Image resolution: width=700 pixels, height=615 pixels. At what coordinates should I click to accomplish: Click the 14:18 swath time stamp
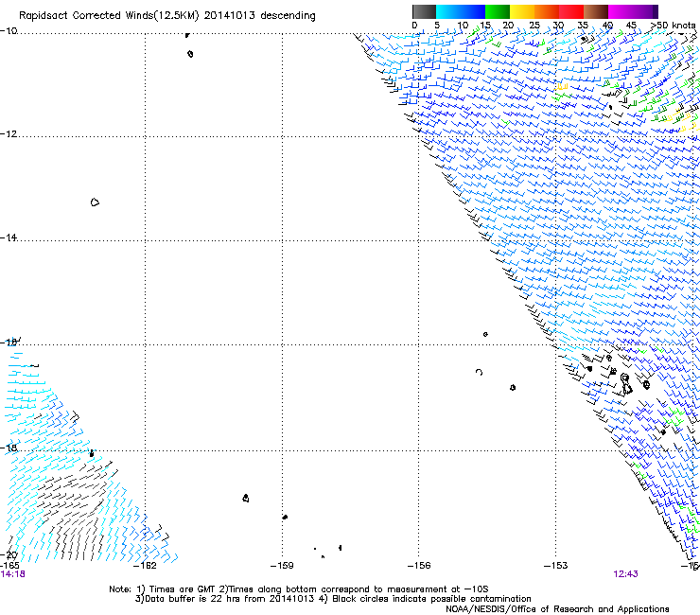pyautogui.click(x=12, y=574)
